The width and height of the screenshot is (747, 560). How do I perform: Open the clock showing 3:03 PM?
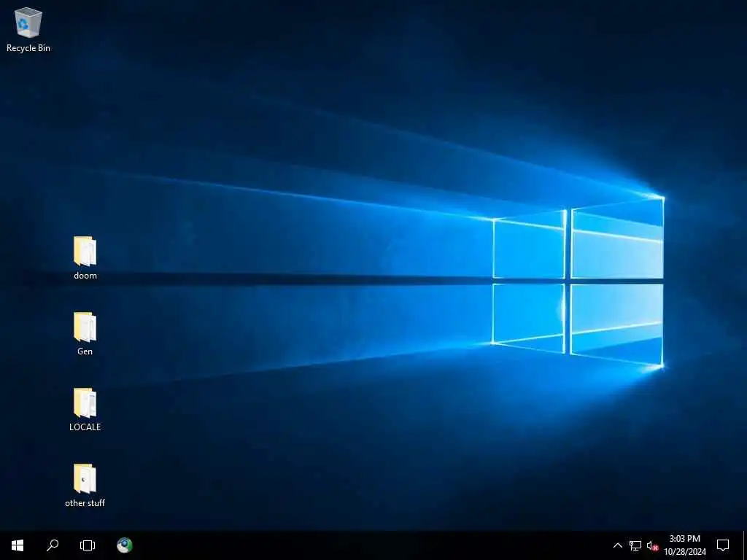tap(684, 545)
